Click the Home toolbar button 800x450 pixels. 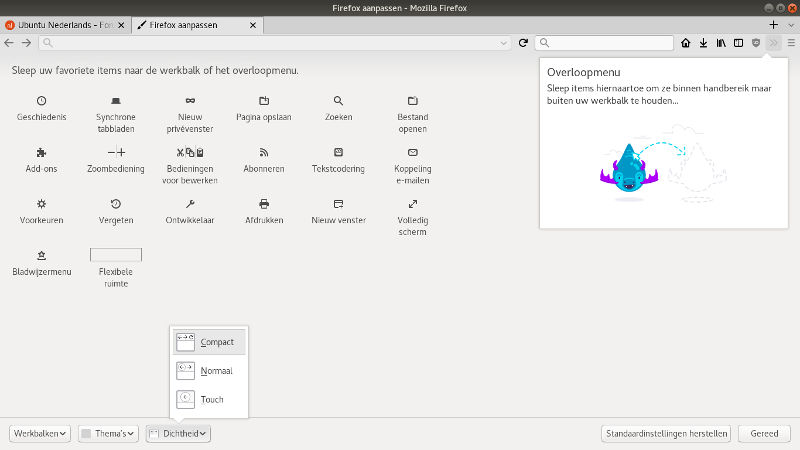tap(686, 43)
